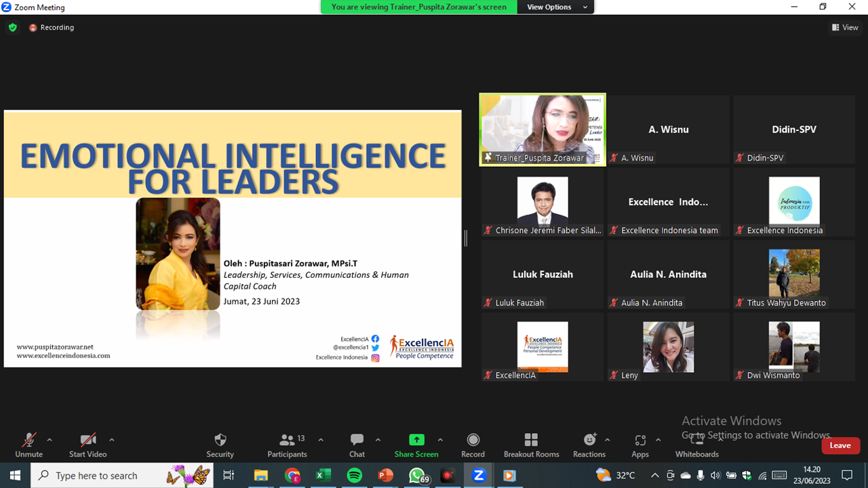This screenshot has height=488, width=868.
Task: Expand the arrow next to Chat
Action: (378, 439)
